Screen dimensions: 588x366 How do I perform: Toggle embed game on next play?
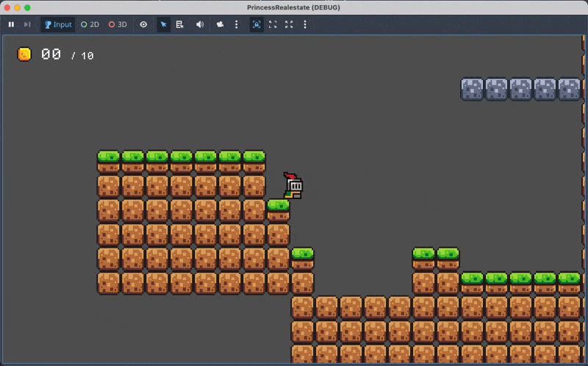[x=257, y=24]
